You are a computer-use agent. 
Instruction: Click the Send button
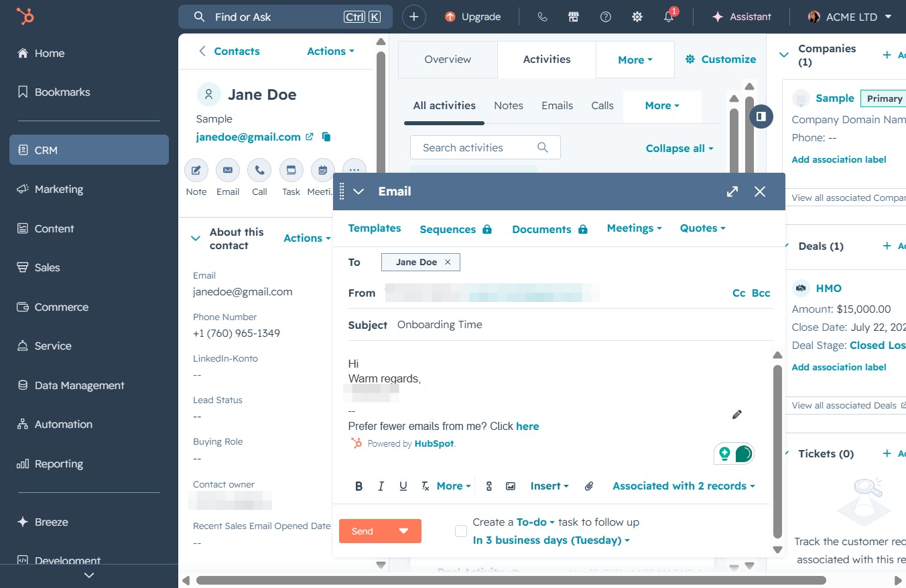pos(363,531)
